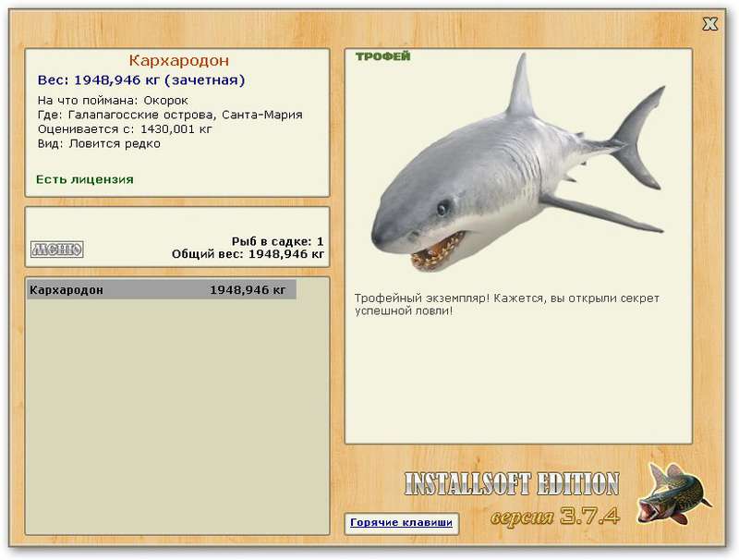Click the Трофейный экземпляр description text
The width and height of the screenshot is (739, 560).
506,305
